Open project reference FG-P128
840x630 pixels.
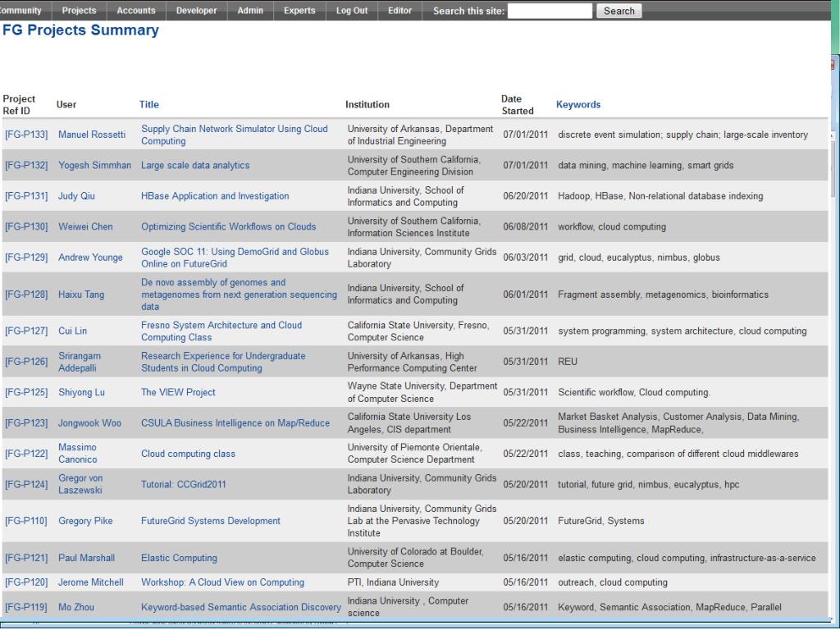(x=26, y=294)
